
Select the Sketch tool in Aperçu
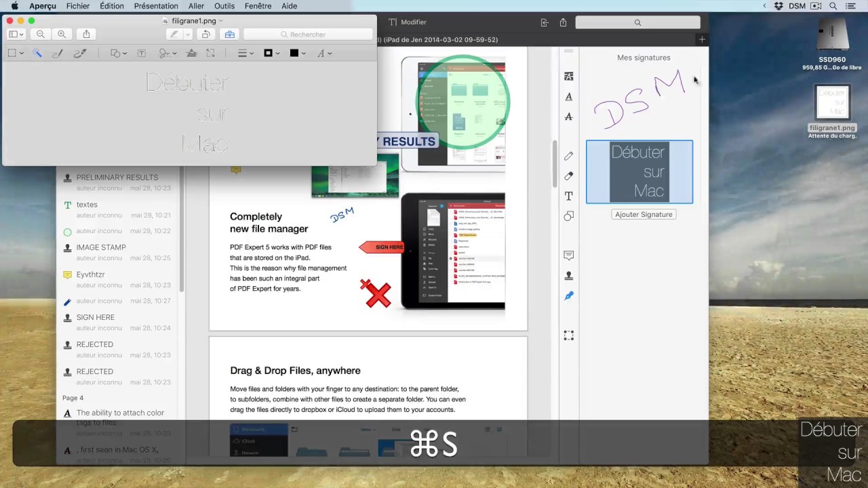click(x=58, y=53)
